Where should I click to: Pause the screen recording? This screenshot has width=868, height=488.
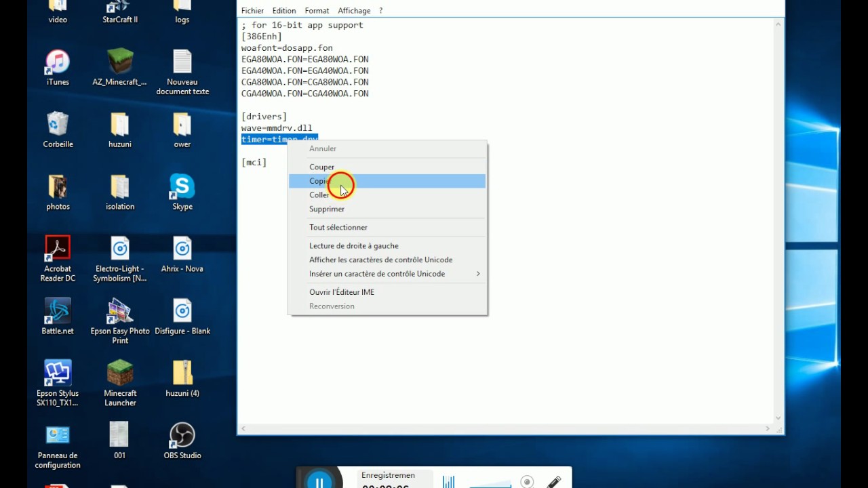(x=319, y=481)
